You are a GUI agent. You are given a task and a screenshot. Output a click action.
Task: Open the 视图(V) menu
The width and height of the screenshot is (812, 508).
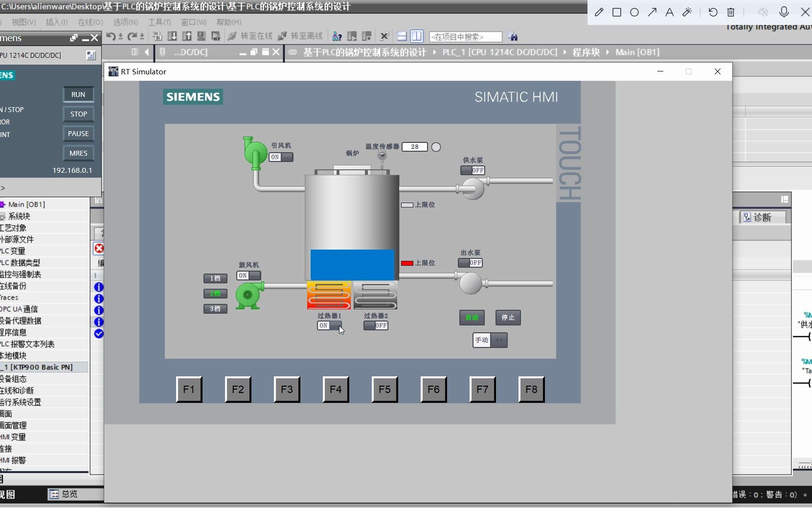[x=23, y=22]
